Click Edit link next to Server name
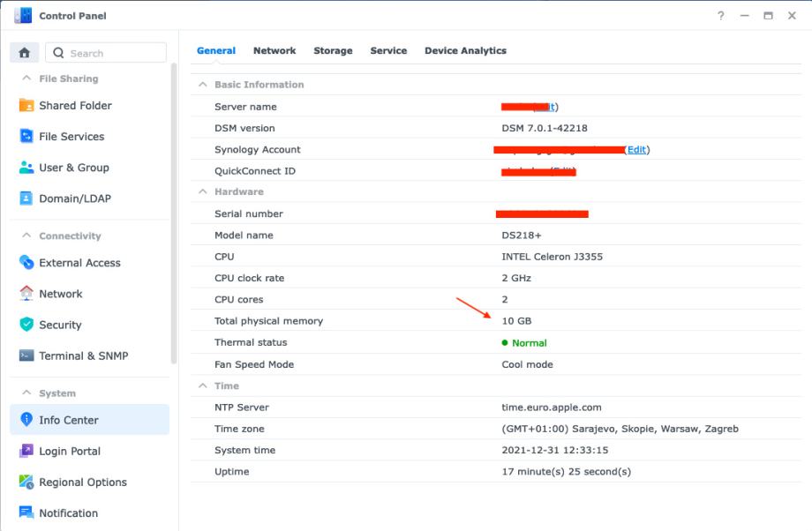This screenshot has width=812, height=531. click(545, 107)
